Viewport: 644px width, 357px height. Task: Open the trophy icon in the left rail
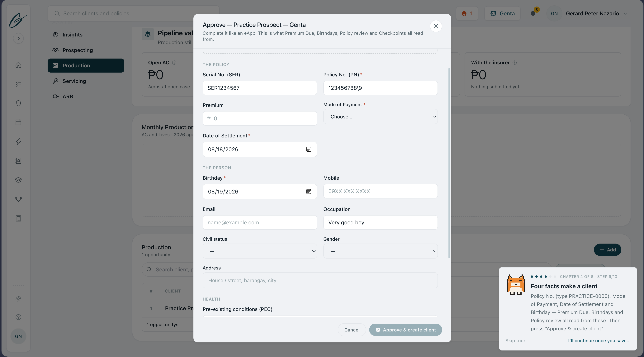[x=18, y=199]
